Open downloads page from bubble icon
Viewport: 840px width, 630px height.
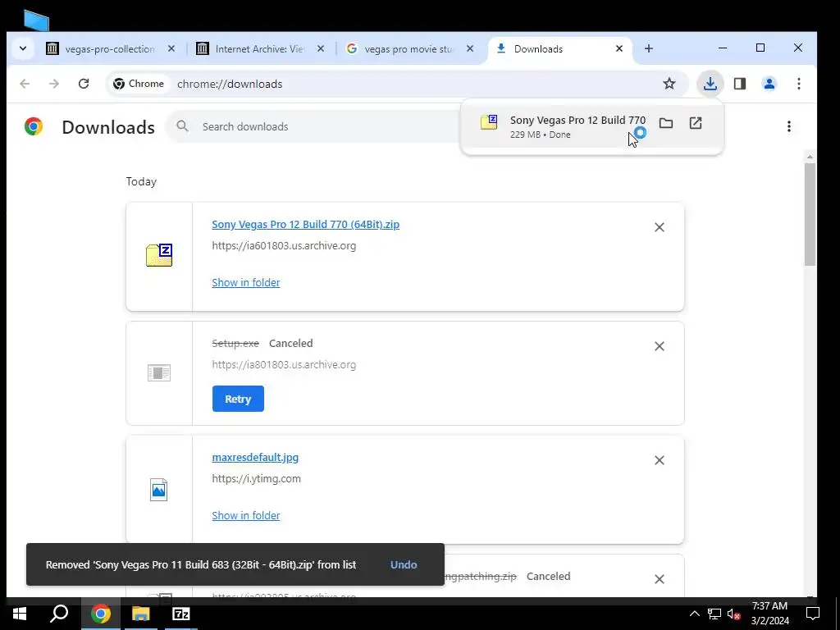[696, 123]
